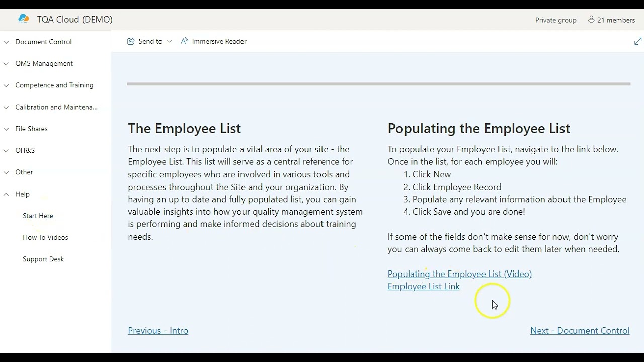The height and width of the screenshot is (362, 644).
Task: Click the Send to share icon
Action: [131, 41]
